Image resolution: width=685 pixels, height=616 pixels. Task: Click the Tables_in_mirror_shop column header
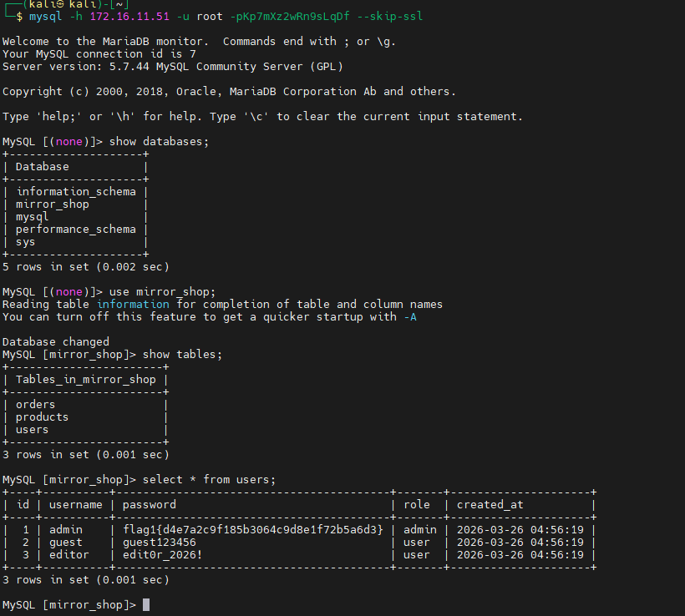tap(85, 379)
